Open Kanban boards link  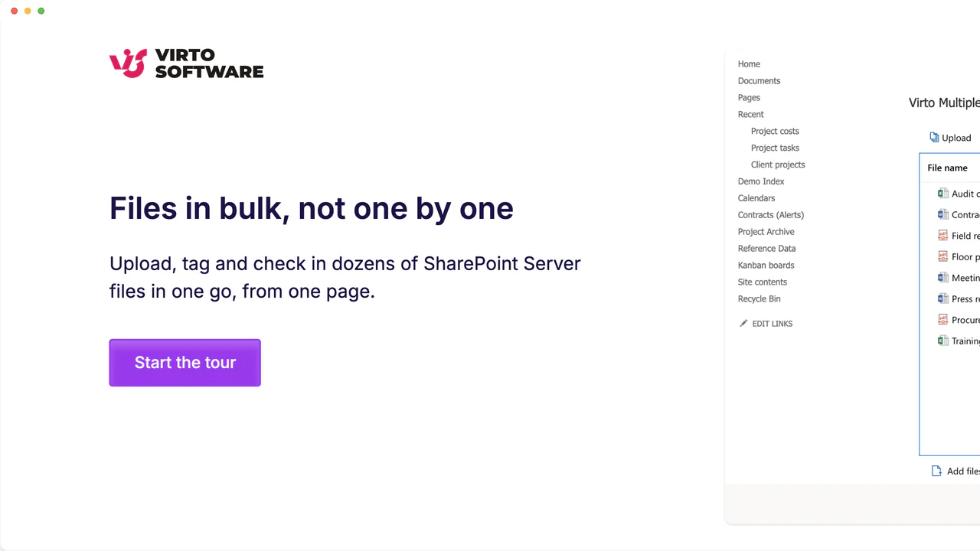[766, 266]
